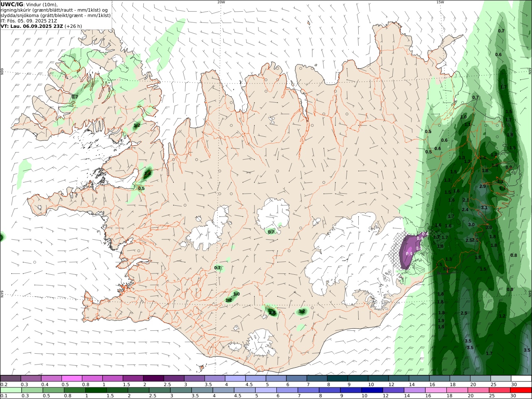This screenshot has height=399, width=532.
Task: Pick the crimson 25 swatch in lower legend row
Action: (501, 390)
